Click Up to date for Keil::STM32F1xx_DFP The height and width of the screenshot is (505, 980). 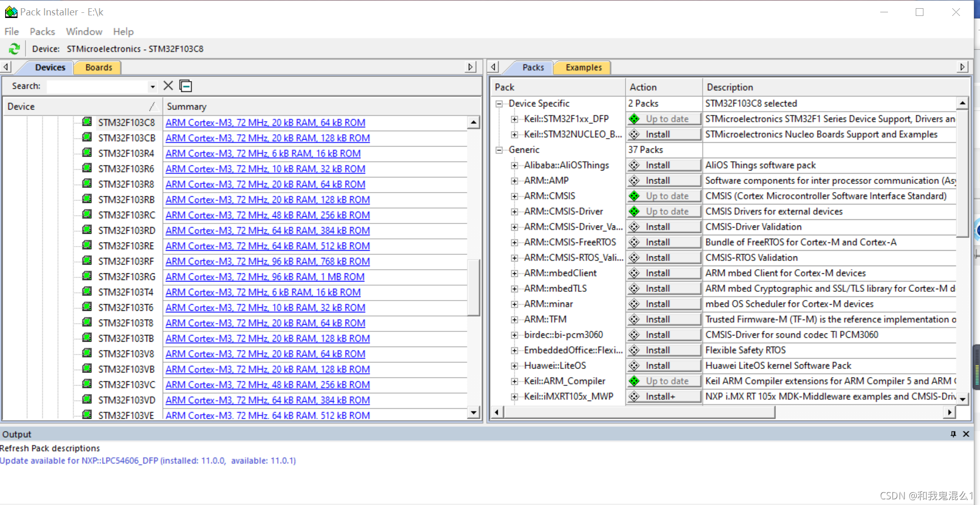(664, 119)
